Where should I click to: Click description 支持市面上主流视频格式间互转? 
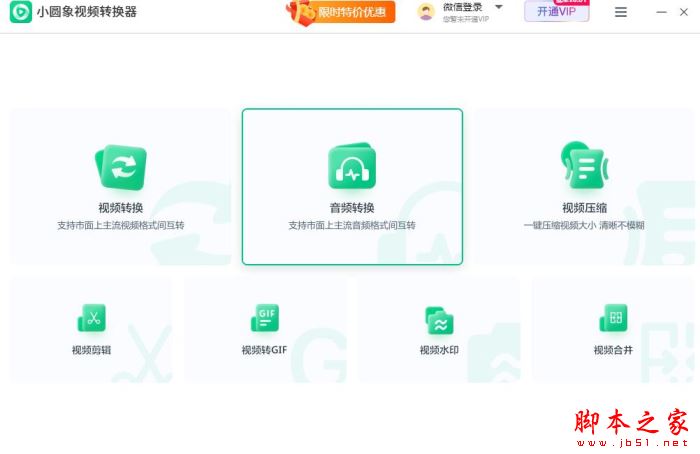tap(121, 225)
